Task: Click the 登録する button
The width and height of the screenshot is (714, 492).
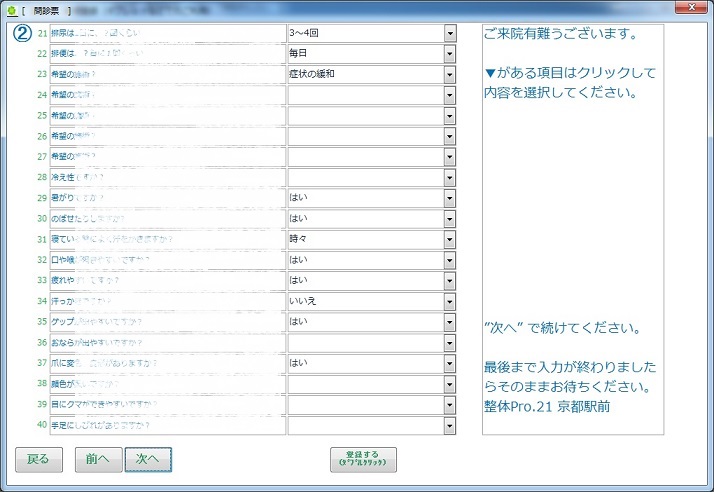Action: coord(363,460)
